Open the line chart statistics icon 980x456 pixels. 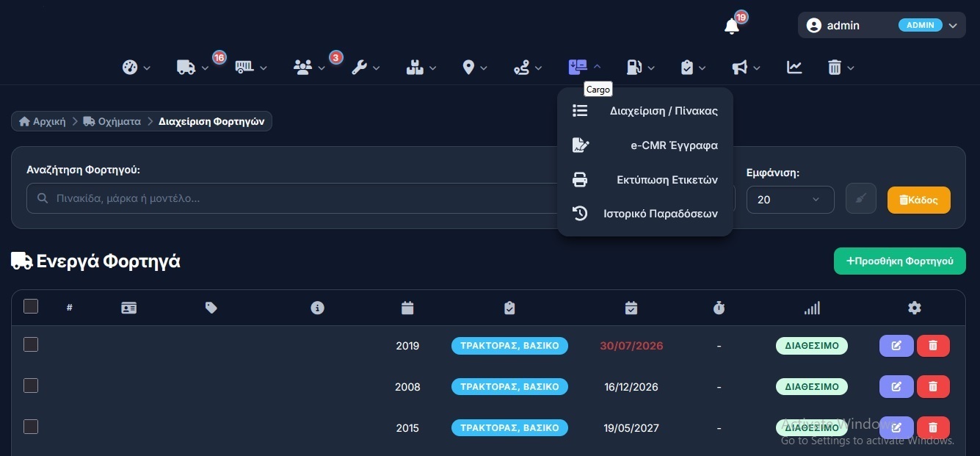tap(794, 68)
